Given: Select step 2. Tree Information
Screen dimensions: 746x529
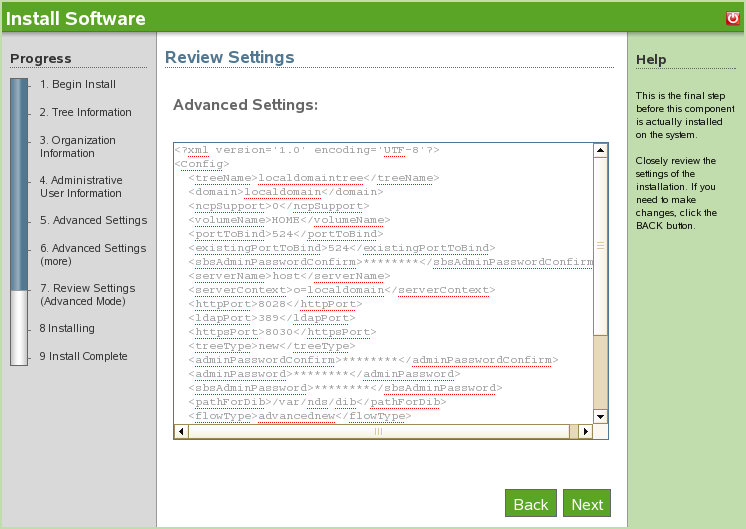Looking at the screenshot, I should [x=86, y=112].
